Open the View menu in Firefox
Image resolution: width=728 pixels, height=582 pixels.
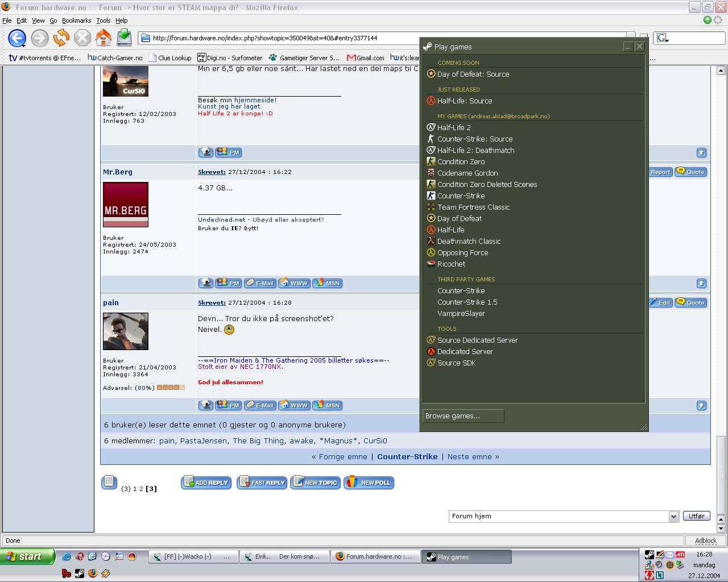(x=38, y=20)
